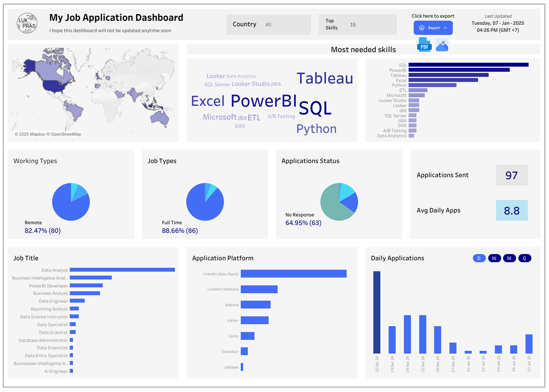Click the Python bar in skills chart
This screenshot has width=549, height=392.
click(433, 85)
